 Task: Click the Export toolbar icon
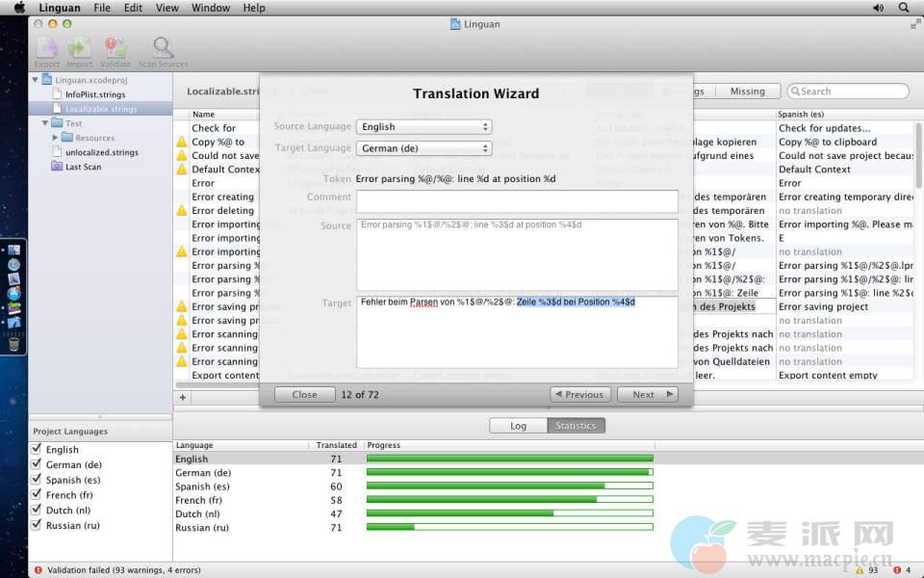47,48
